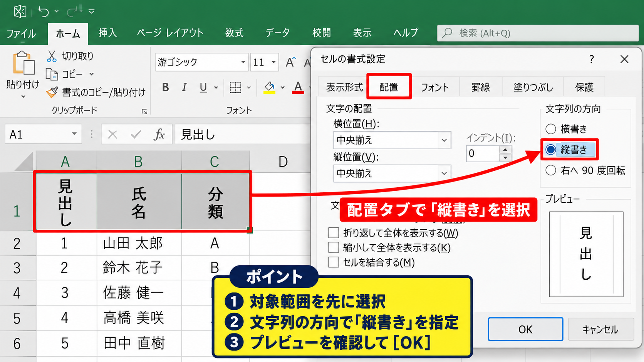Open the コピー dropdown arrow
Screen dimensions: 644x362
click(92, 74)
